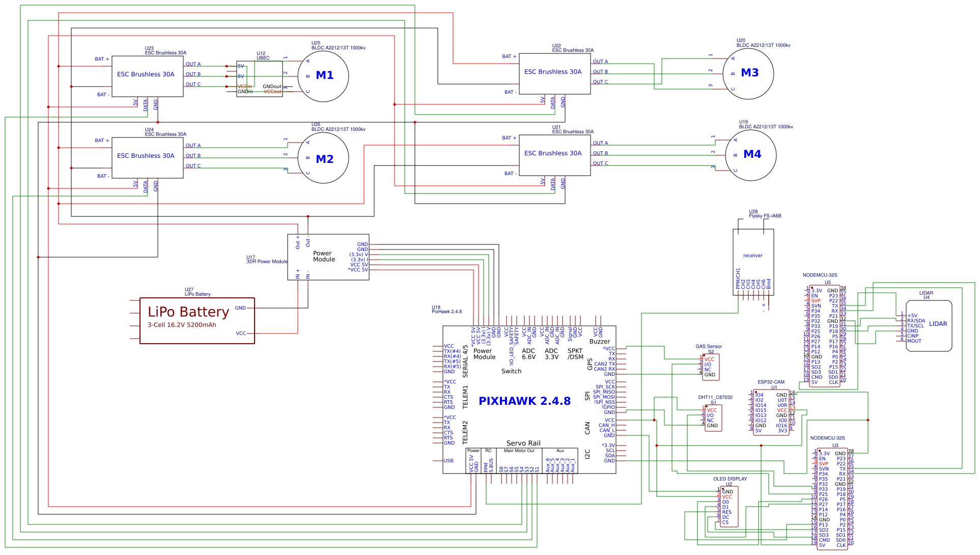Select the DHT11_C87032 sensor component
Image resolution: width=980 pixels, height=555 pixels.
point(713,418)
